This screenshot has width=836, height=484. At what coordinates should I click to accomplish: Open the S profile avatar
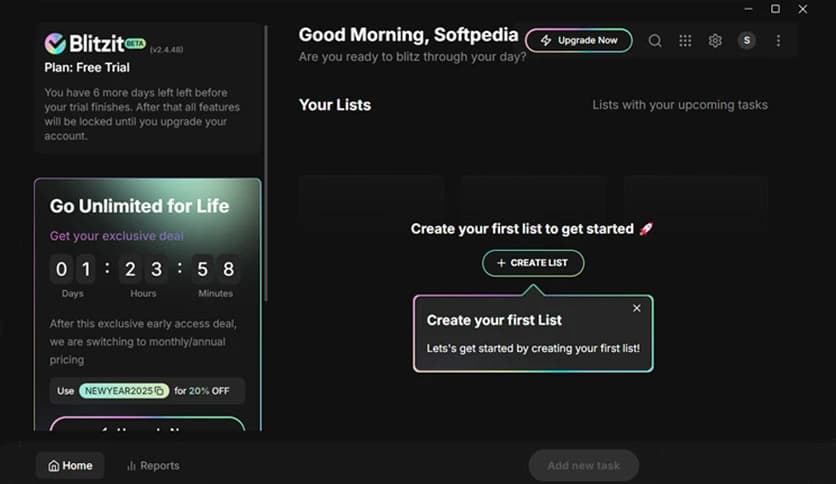point(746,41)
